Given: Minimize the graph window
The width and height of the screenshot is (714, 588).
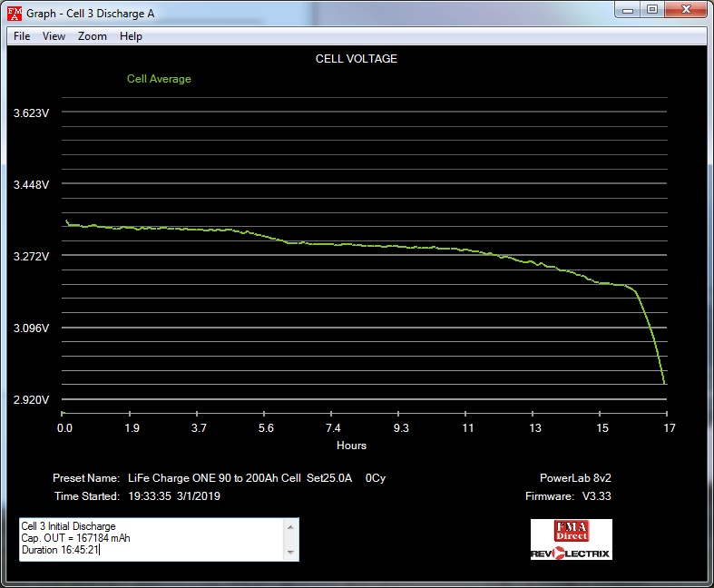Looking at the screenshot, I should point(629,10).
